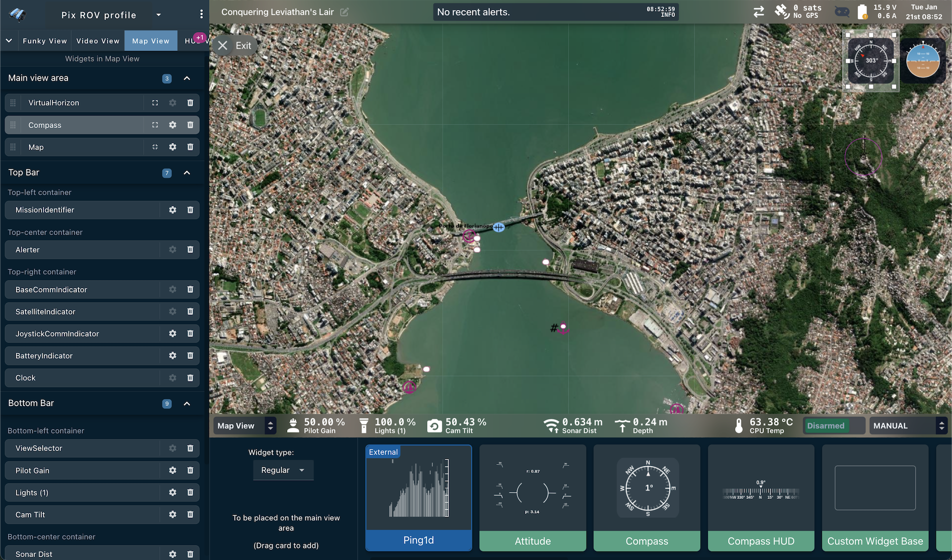
Task: Collapse the Main view area section
Action: pos(187,78)
